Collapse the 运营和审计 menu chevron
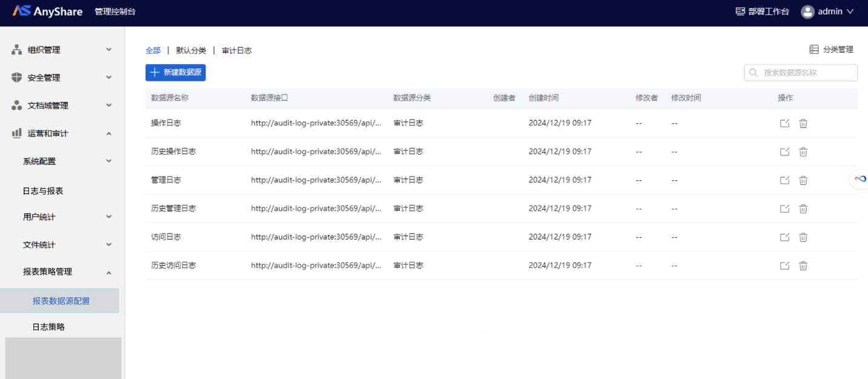The width and height of the screenshot is (868, 379). point(109,133)
